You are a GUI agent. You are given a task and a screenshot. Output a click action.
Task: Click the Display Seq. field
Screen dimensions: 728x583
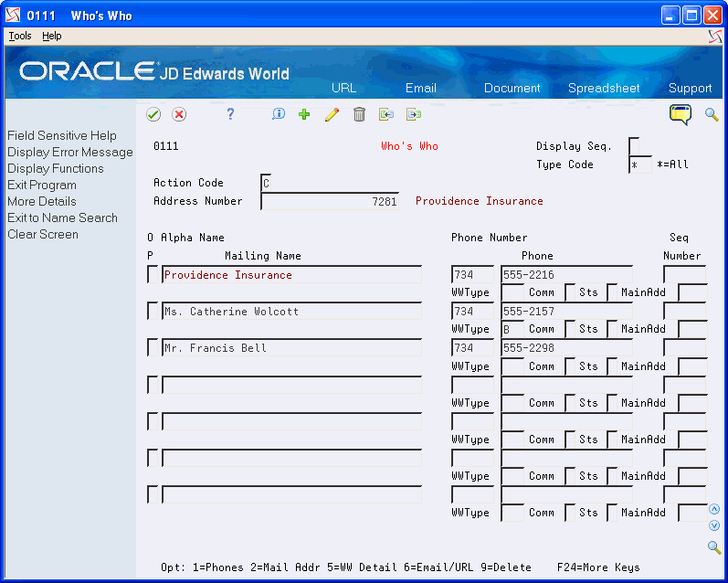634,146
